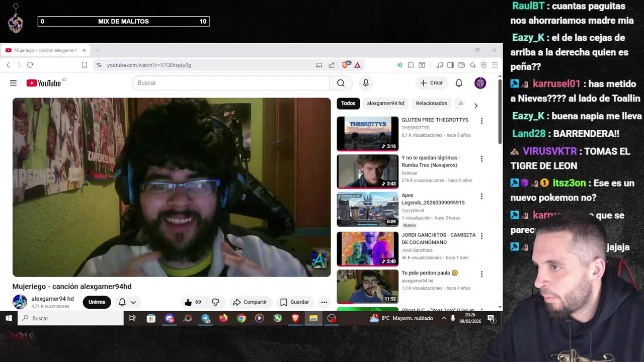Open Chrome from the taskbar
The image size is (644, 362).
242,318
